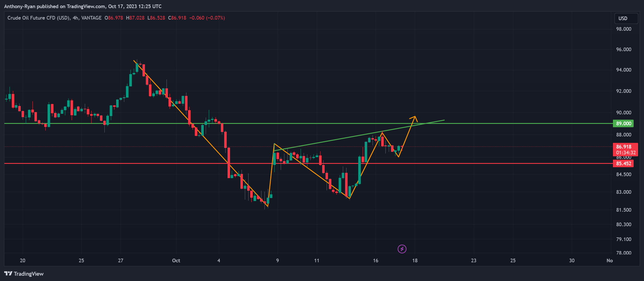This screenshot has height=281, width=644.
Task: Click the close value C86.918
Action: [177, 18]
